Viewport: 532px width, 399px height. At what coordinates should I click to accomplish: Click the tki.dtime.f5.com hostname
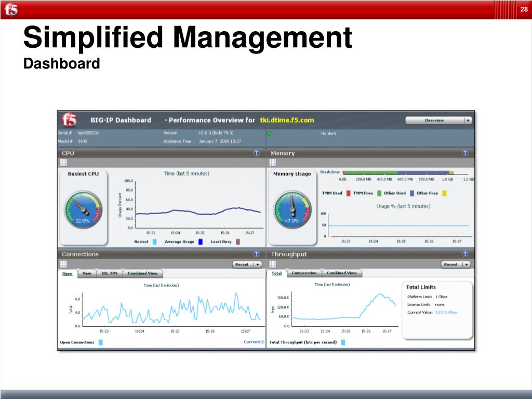coord(287,120)
